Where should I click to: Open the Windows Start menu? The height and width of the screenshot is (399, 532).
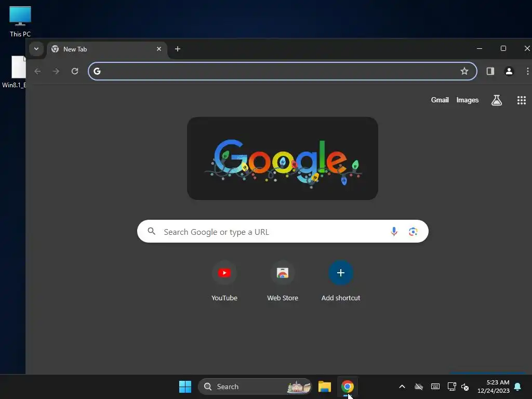185,387
